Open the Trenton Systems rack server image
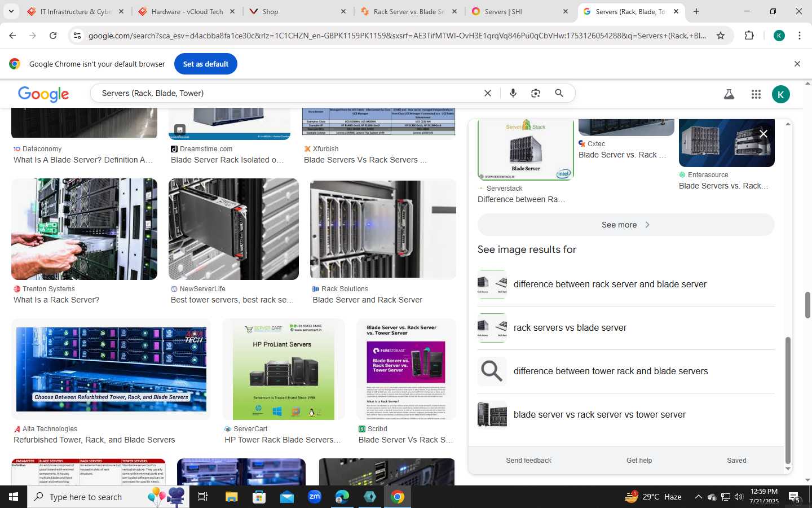This screenshot has width=812, height=508. [x=84, y=229]
